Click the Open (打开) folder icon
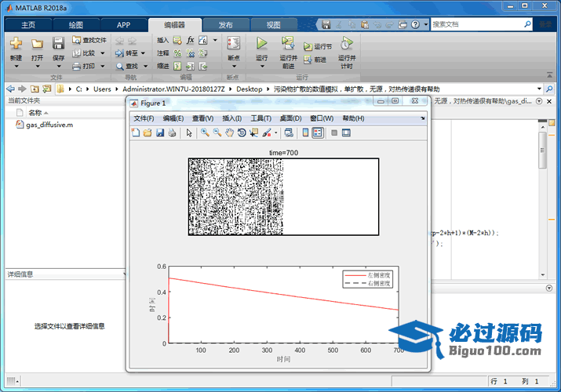 [x=37, y=44]
